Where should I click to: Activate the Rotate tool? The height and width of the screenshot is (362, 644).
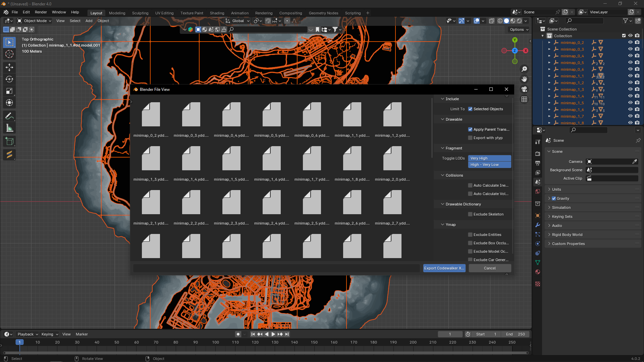pos(9,79)
